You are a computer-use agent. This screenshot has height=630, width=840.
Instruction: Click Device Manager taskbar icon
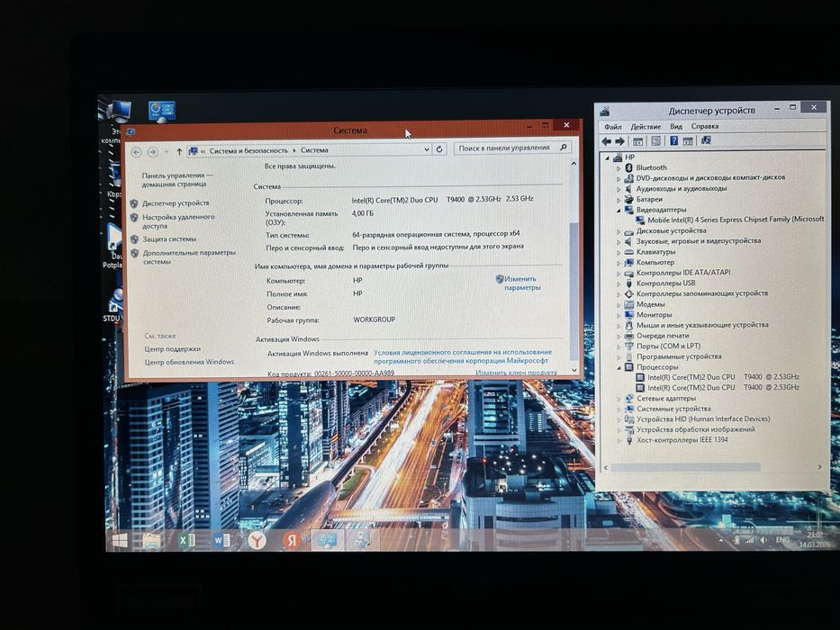[x=362, y=540]
